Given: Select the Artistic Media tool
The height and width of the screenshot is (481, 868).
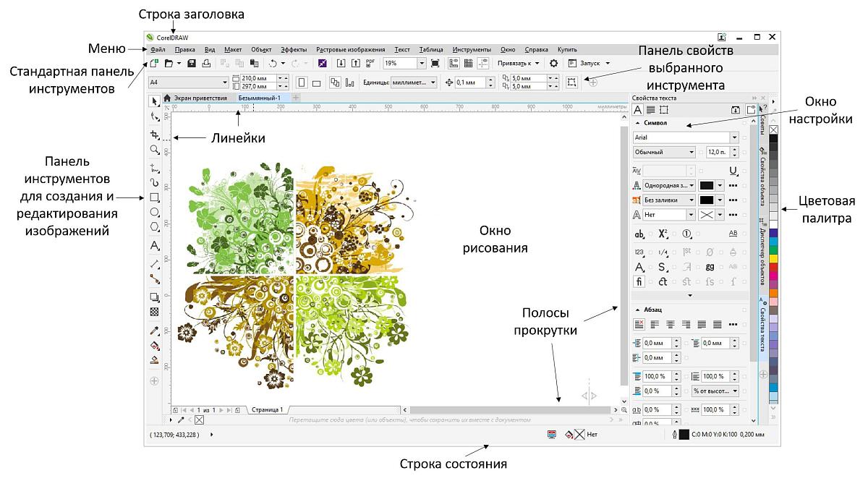Looking at the screenshot, I should click(154, 182).
